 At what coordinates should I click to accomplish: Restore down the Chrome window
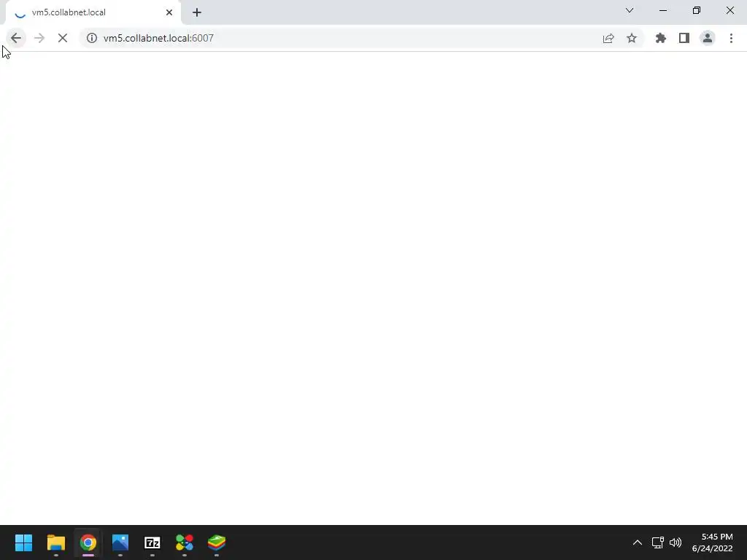pyautogui.click(x=697, y=10)
